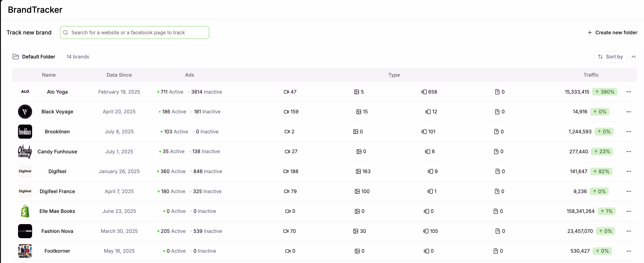Open the Digifeel France row options menu
The width and height of the screenshot is (644, 263).
coord(629,191)
